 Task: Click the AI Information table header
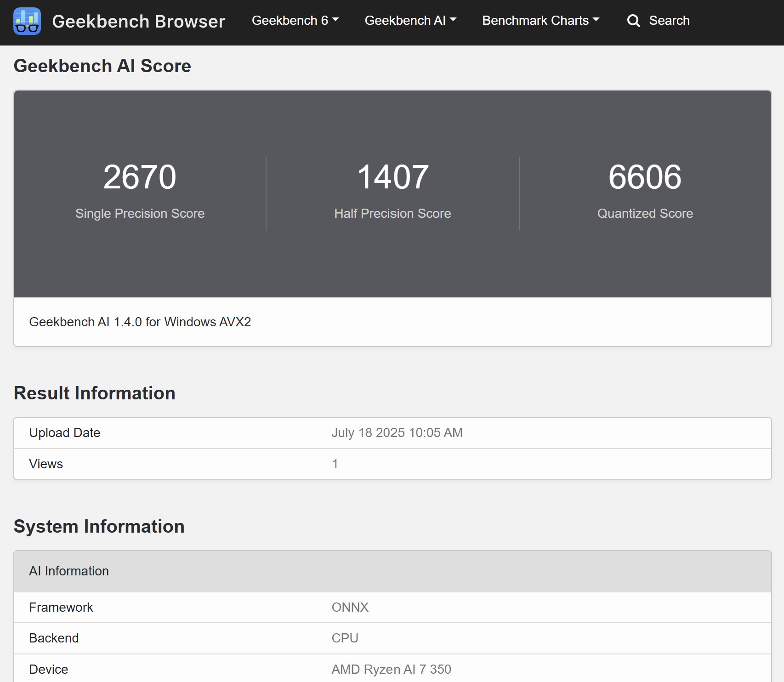pos(392,571)
